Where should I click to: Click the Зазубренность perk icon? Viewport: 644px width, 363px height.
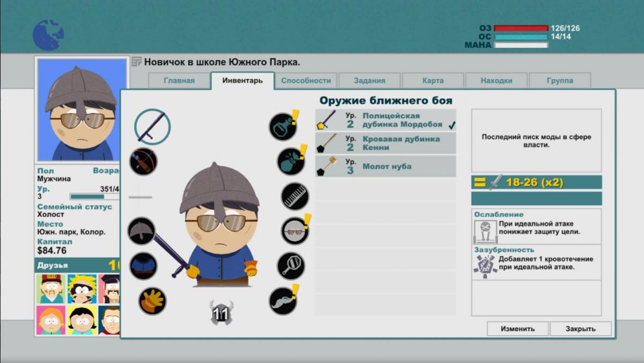[x=485, y=266]
